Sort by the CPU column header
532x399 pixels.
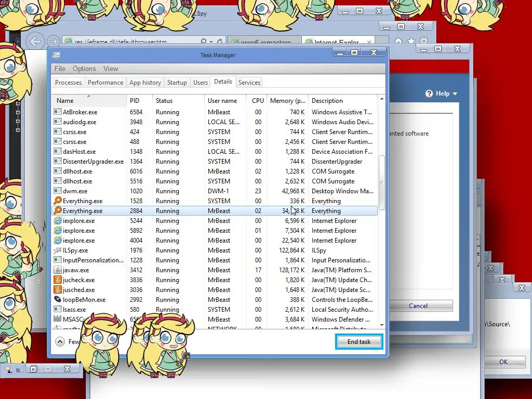tap(258, 101)
